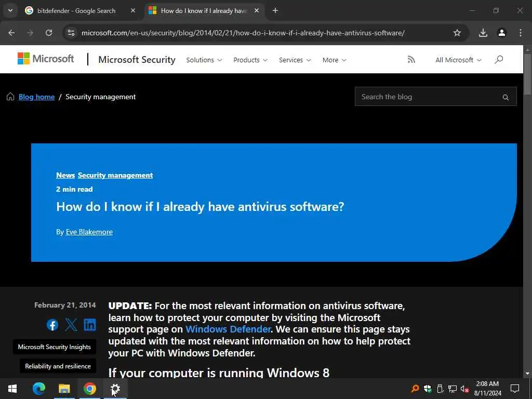Click the RSS feed icon
This screenshot has height=399, width=532.
pyautogui.click(x=411, y=60)
